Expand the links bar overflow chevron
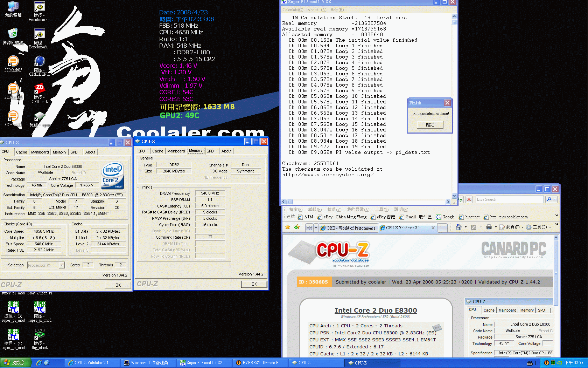588x368 pixels. pos(556,216)
